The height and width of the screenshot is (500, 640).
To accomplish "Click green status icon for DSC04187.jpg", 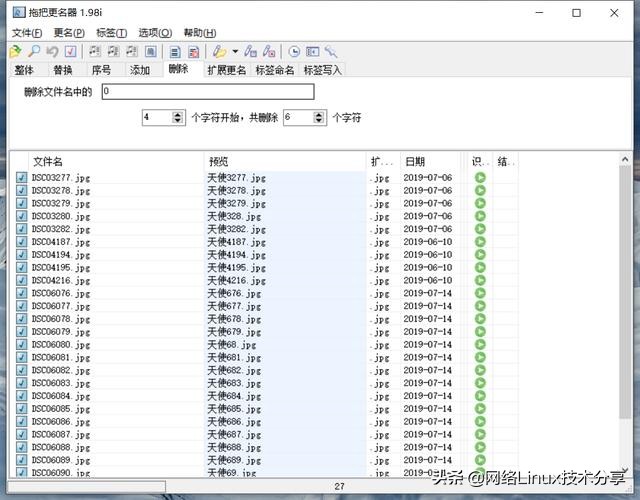I will tap(480, 242).
